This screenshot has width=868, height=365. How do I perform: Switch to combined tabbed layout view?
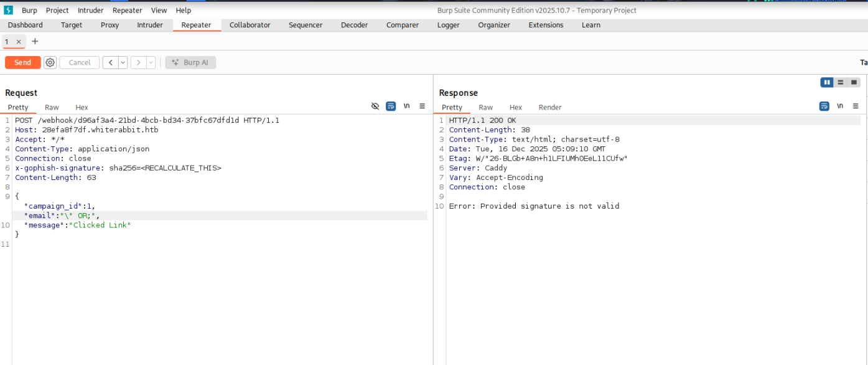coord(854,82)
